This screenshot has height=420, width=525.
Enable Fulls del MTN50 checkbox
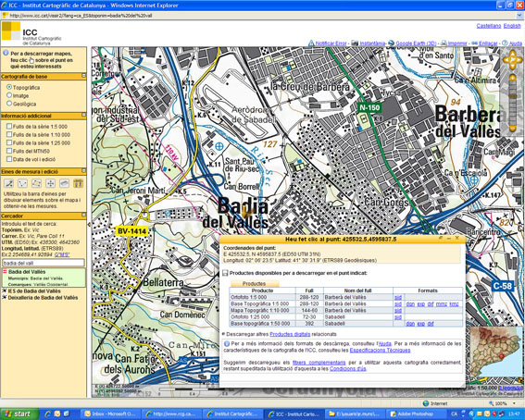pyautogui.click(x=9, y=151)
